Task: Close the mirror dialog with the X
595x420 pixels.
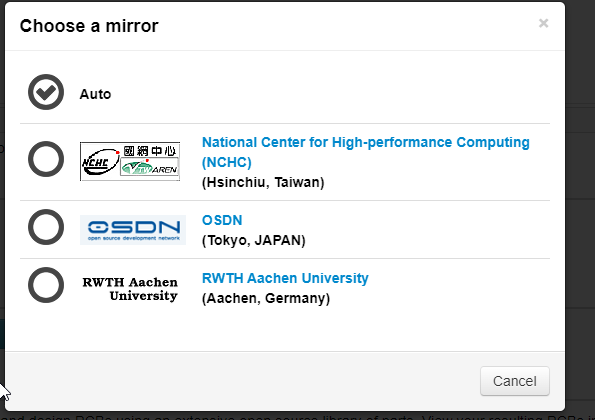Action: [543, 23]
